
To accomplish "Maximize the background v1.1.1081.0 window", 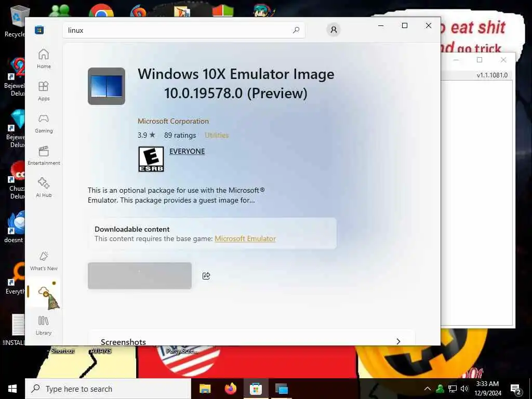I will click(480, 60).
